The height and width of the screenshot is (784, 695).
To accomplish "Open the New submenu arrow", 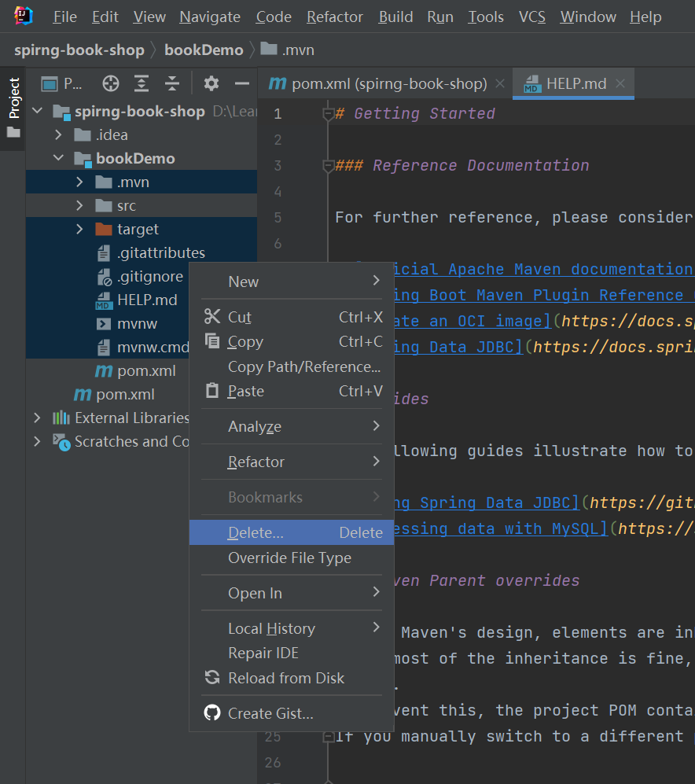I will 376,281.
